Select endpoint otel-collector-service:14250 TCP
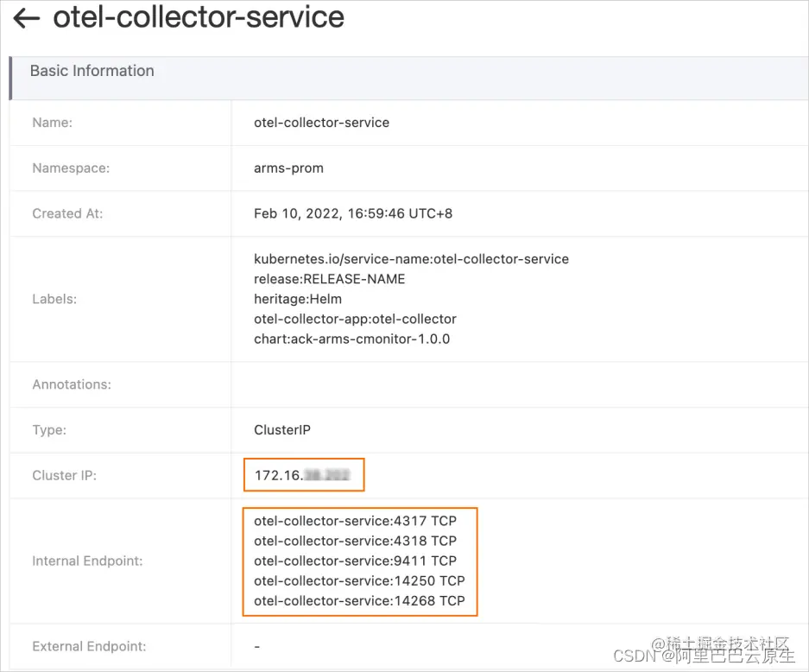809x672 pixels. point(359,581)
